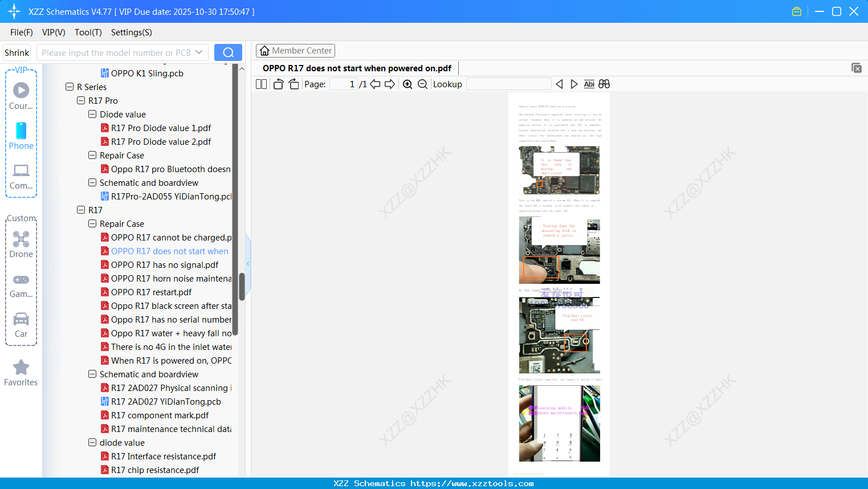This screenshot has width=868, height=489.
Task: Open R17Pro-2AD055 YiDianTong.pcb boardview
Action: [171, 197]
